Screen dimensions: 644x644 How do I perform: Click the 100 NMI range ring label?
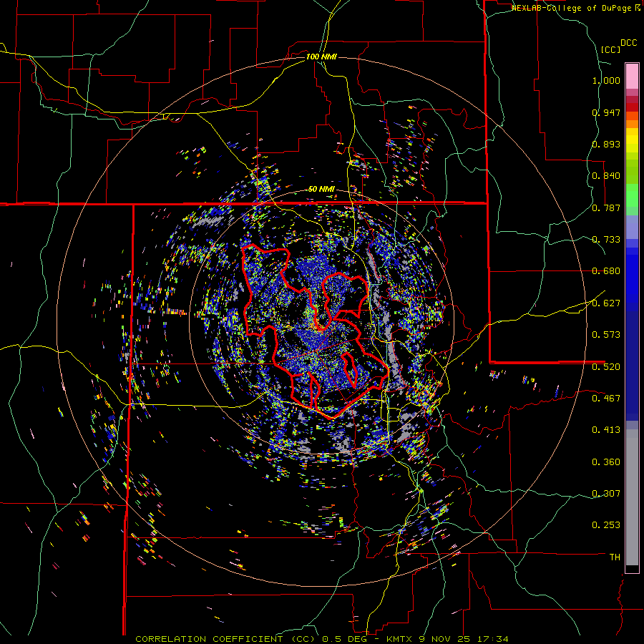321,57
